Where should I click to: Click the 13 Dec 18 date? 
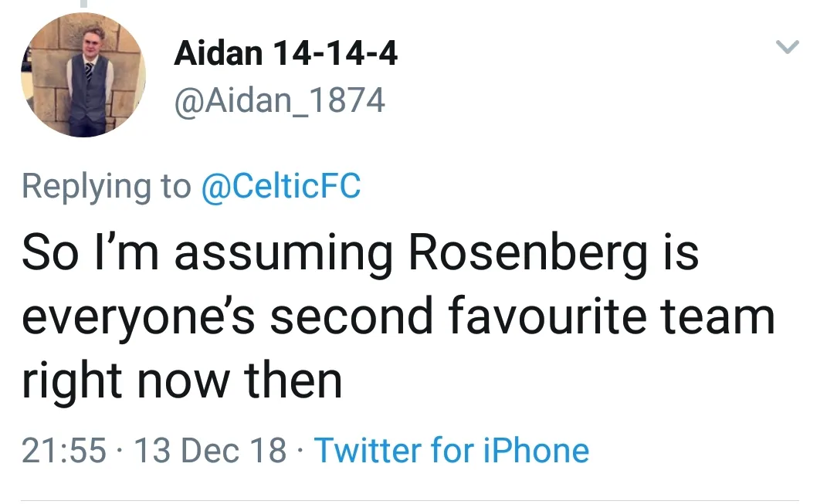point(210,450)
